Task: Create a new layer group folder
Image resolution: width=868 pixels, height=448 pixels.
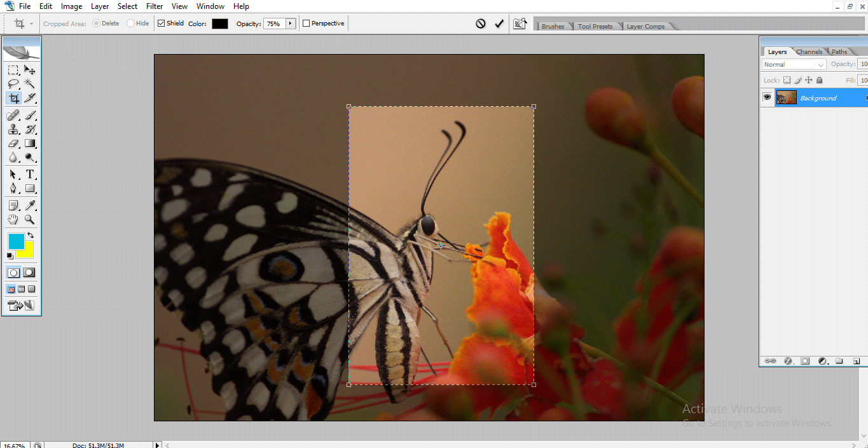Action: click(839, 361)
